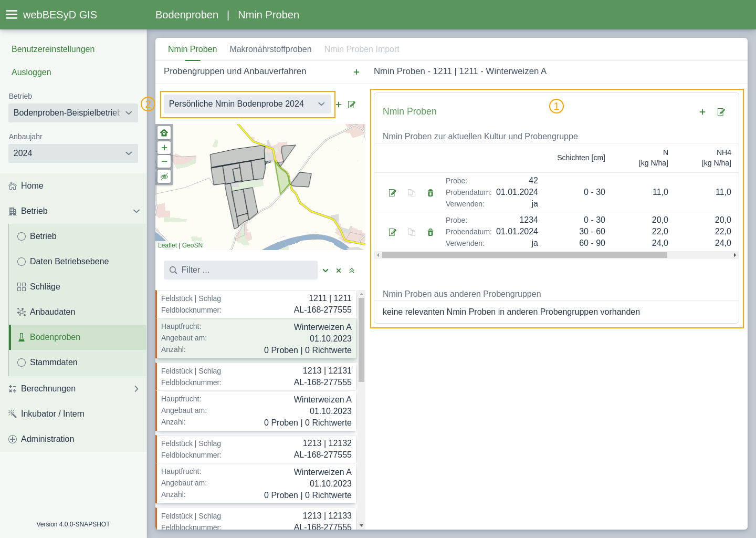
Task: Click into the Filter input field
Action: click(240, 270)
